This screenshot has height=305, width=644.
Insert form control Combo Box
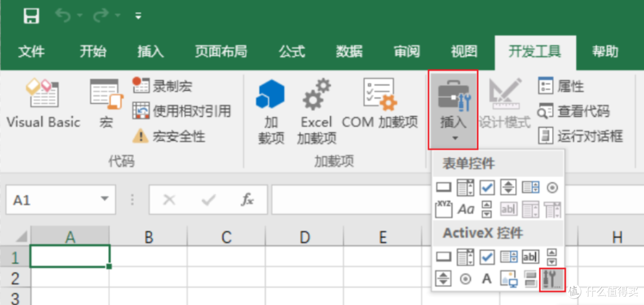tap(465, 188)
